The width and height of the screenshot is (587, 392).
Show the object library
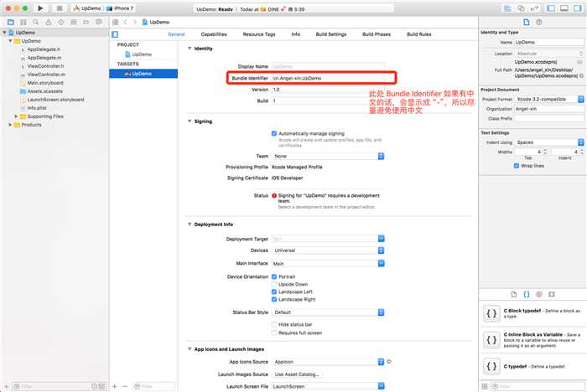(x=539, y=294)
